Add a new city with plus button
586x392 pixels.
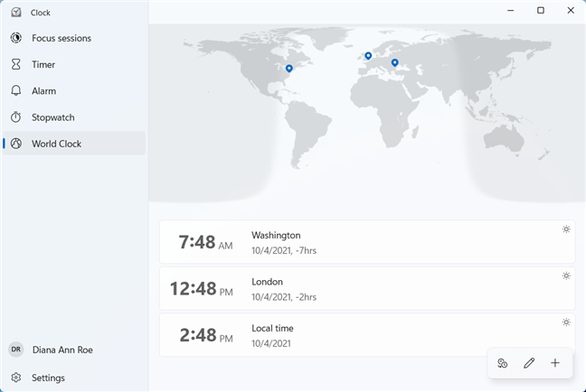555,363
